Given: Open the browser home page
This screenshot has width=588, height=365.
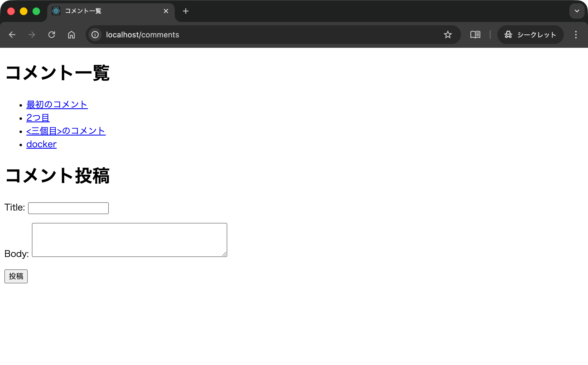Looking at the screenshot, I should coord(71,35).
